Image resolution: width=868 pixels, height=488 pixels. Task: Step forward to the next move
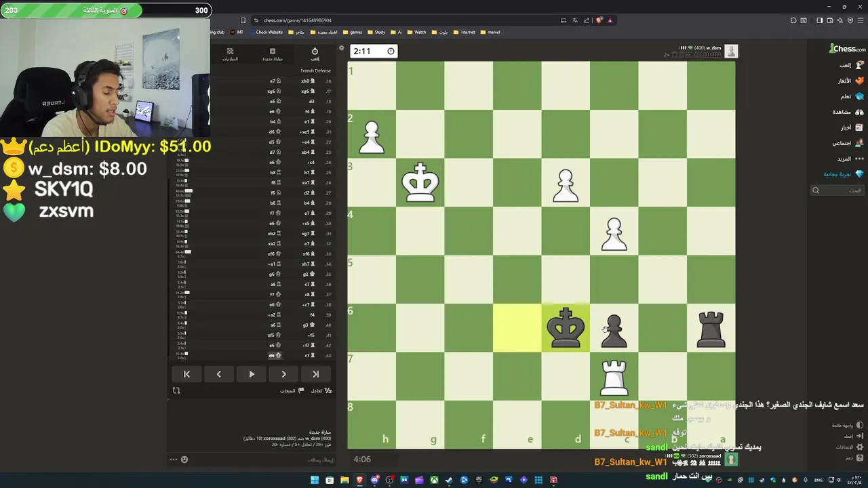pos(283,374)
